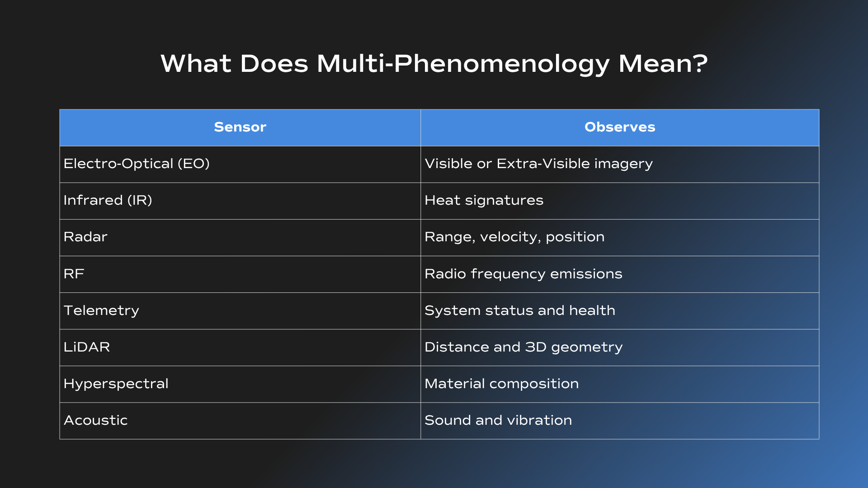
Task: Click the slide title 'What Does Multi-Phenomenology Mean?'
Action: [x=434, y=64]
